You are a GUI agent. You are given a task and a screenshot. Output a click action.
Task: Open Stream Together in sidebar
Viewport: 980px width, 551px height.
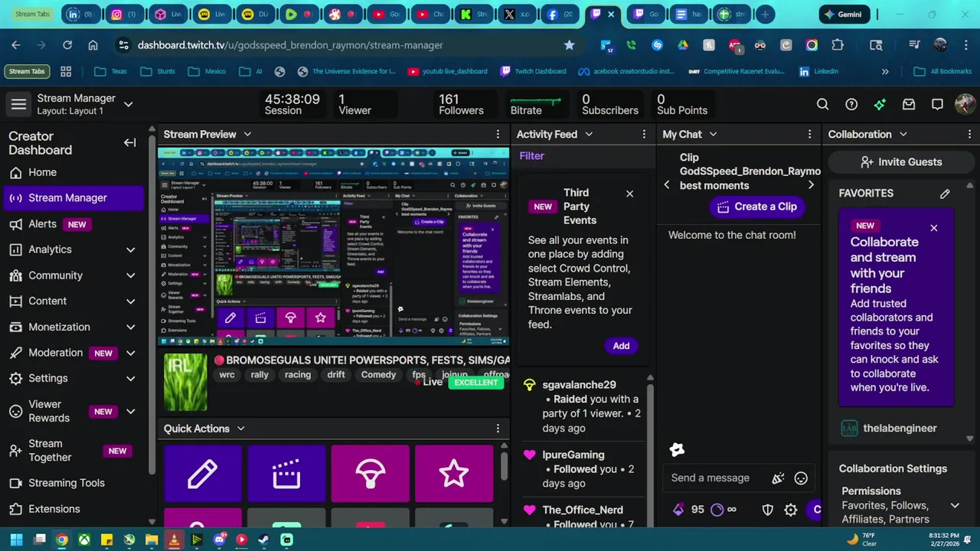click(73, 451)
